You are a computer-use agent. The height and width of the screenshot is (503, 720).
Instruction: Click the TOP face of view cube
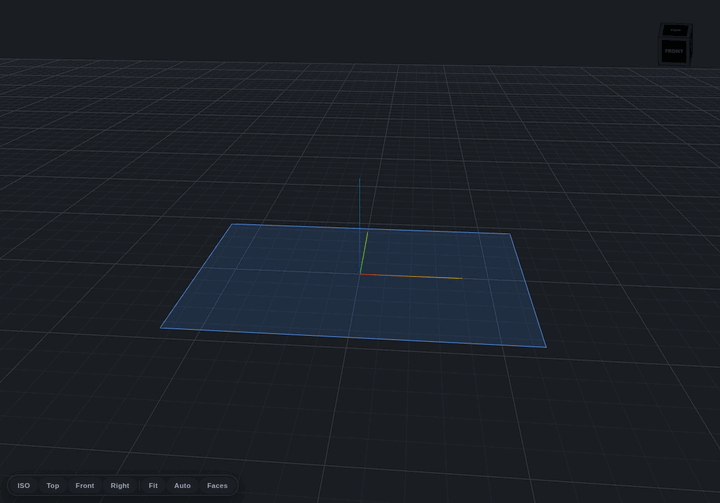675,30
